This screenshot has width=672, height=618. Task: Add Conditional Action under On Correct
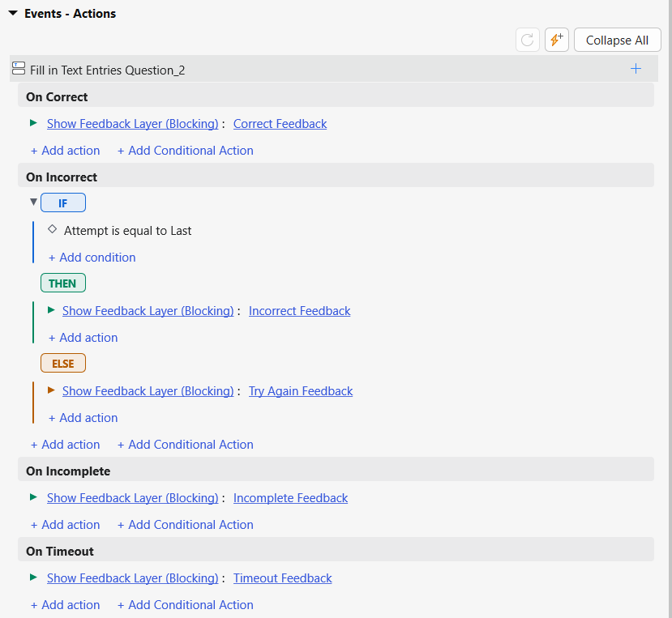click(x=185, y=151)
